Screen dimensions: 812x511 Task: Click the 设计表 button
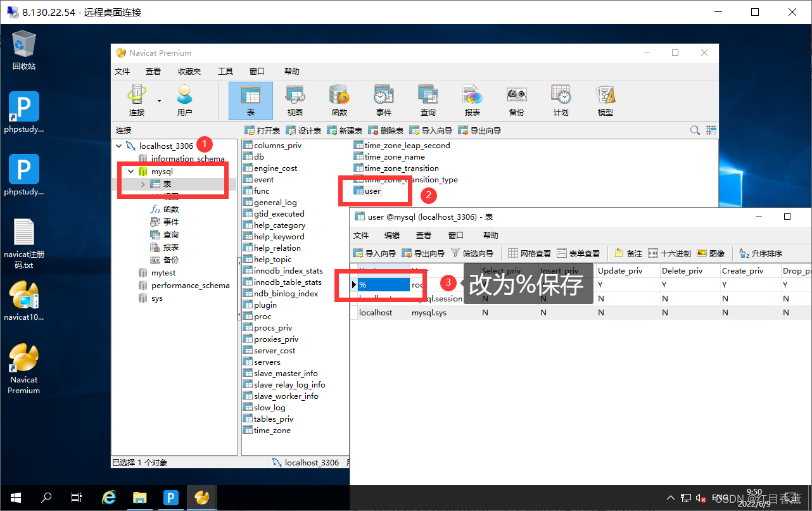[x=303, y=130]
